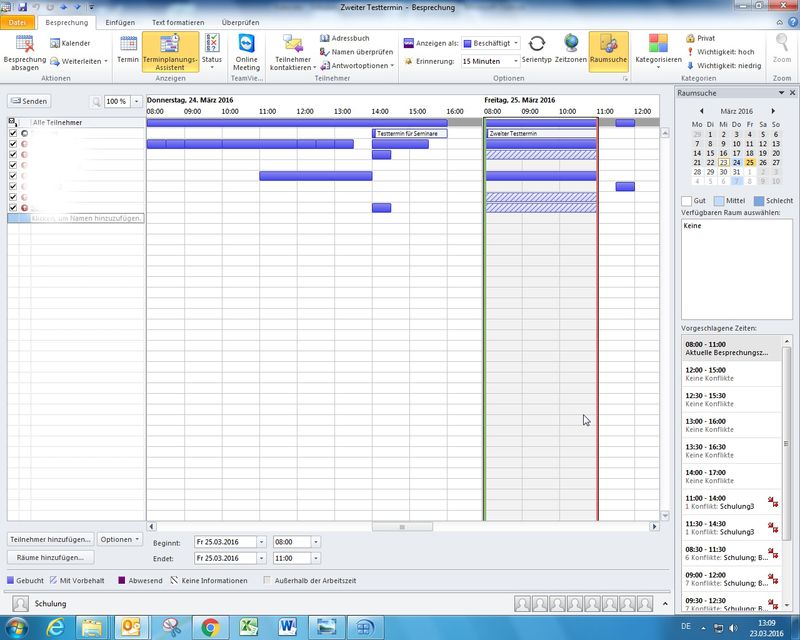Expand the Anzeigen als Beschäftigt dropdown
The width and height of the screenshot is (800, 640).
(x=515, y=44)
